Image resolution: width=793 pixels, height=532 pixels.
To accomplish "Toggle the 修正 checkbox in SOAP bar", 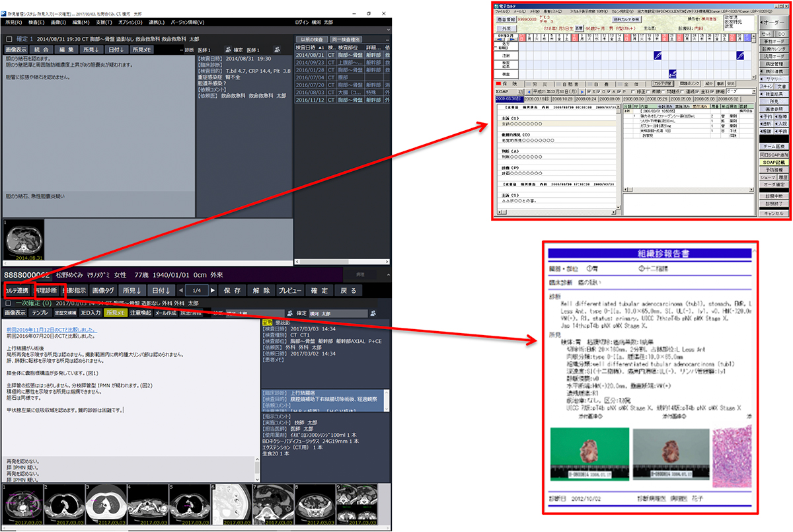I will click(633, 91).
